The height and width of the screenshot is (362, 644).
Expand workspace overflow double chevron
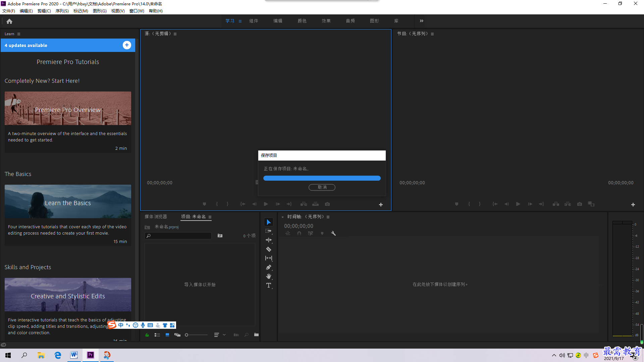pyautogui.click(x=422, y=21)
